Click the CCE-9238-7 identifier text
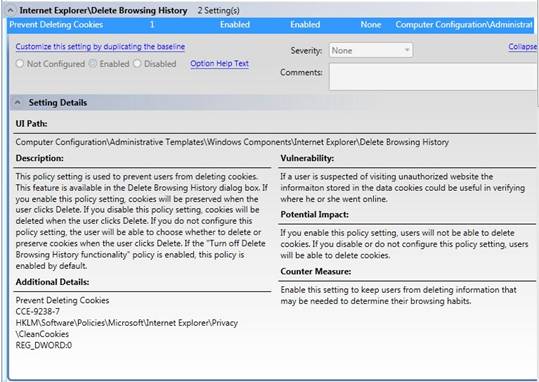 click(37, 312)
